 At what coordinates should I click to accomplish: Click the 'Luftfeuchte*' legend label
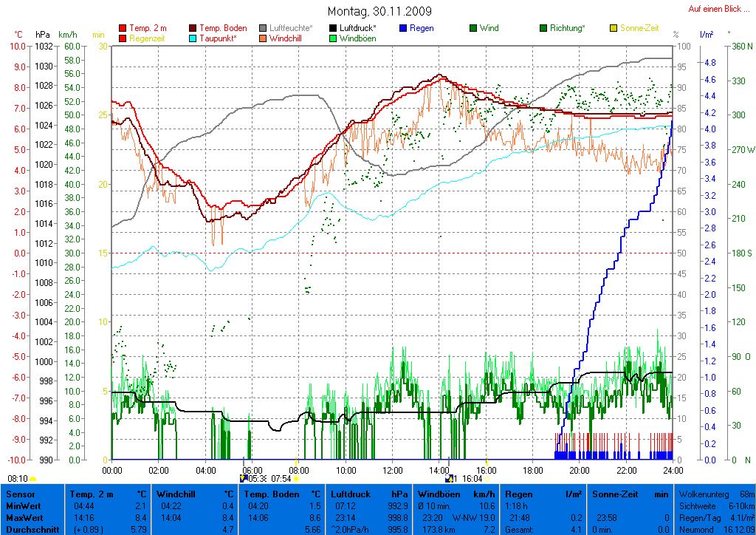[x=291, y=28]
